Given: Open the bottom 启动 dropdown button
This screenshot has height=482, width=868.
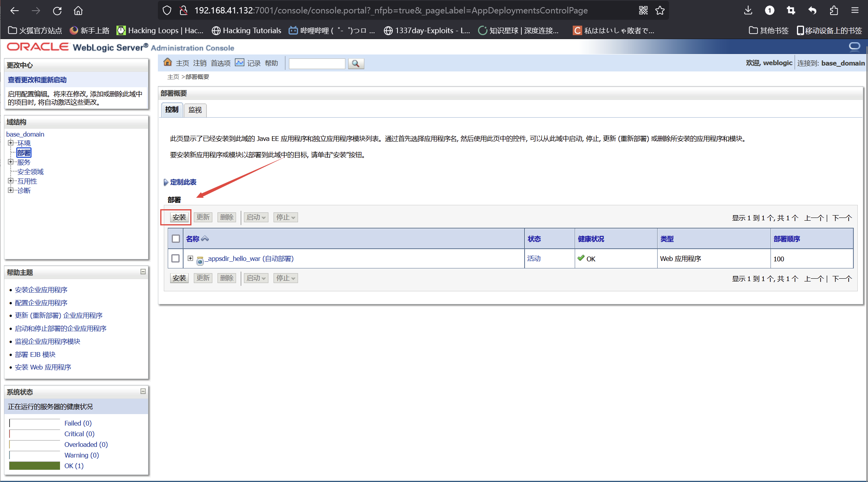Looking at the screenshot, I should pyautogui.click(x=256, y=278).
